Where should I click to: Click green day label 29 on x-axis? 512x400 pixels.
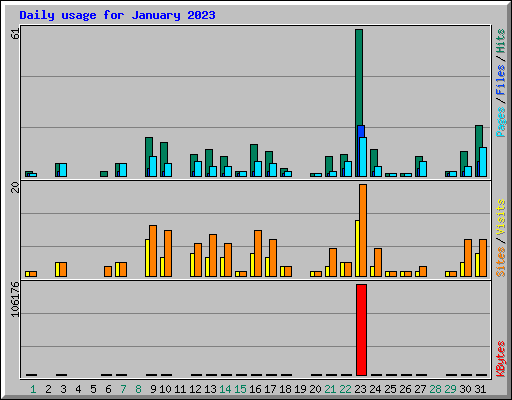pyautogui.click(x=450, y=389)
